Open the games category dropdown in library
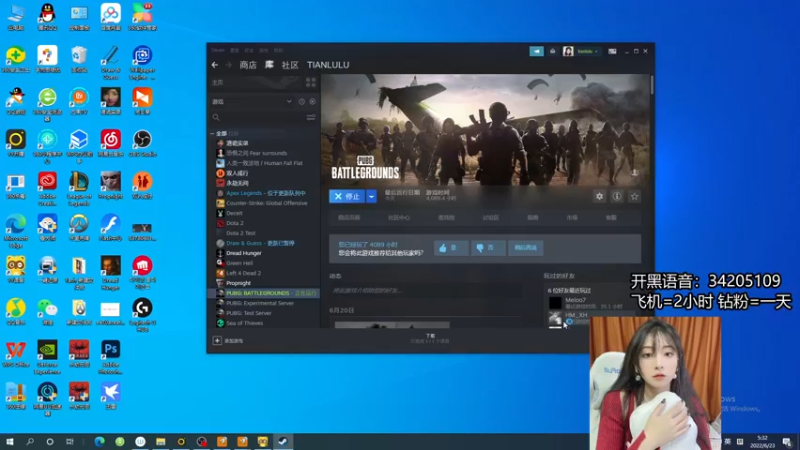Screen dimensions: 800x450 coord(252,102)
